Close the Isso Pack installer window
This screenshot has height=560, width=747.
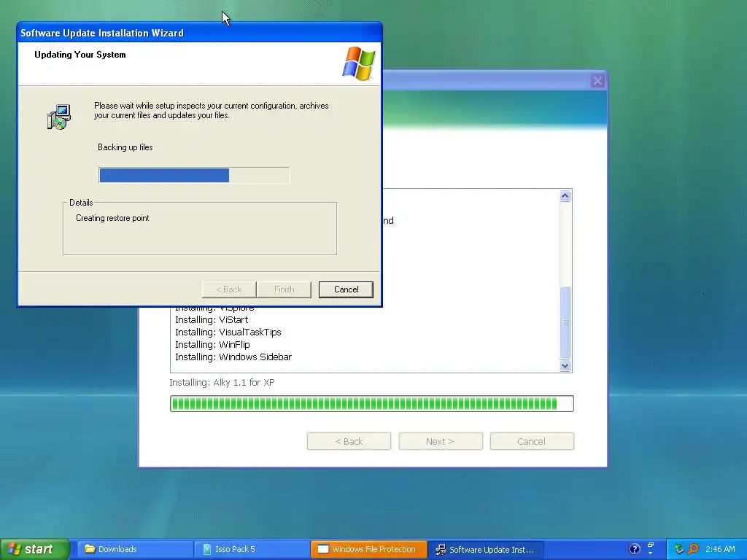tap(597, 80)
